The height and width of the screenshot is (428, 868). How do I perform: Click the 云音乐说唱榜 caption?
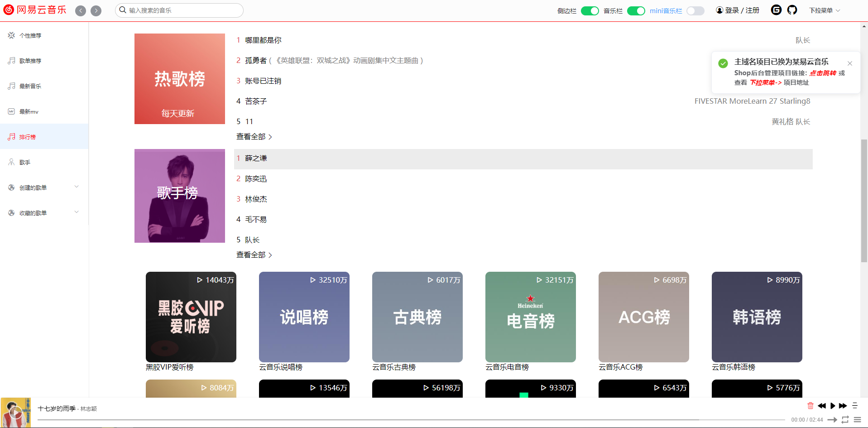[x=281, y=367]
